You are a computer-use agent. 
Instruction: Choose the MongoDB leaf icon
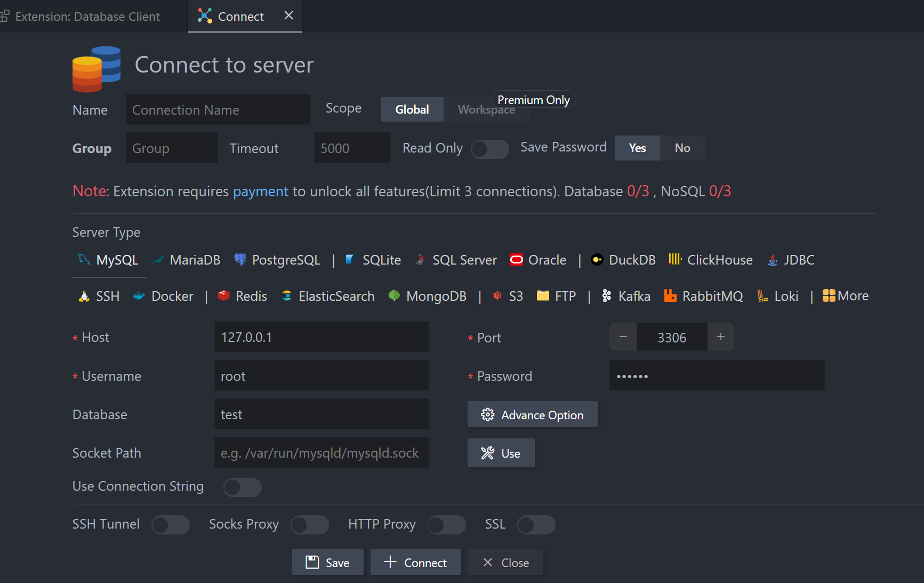pyautogui.click(x=394, y=296)
